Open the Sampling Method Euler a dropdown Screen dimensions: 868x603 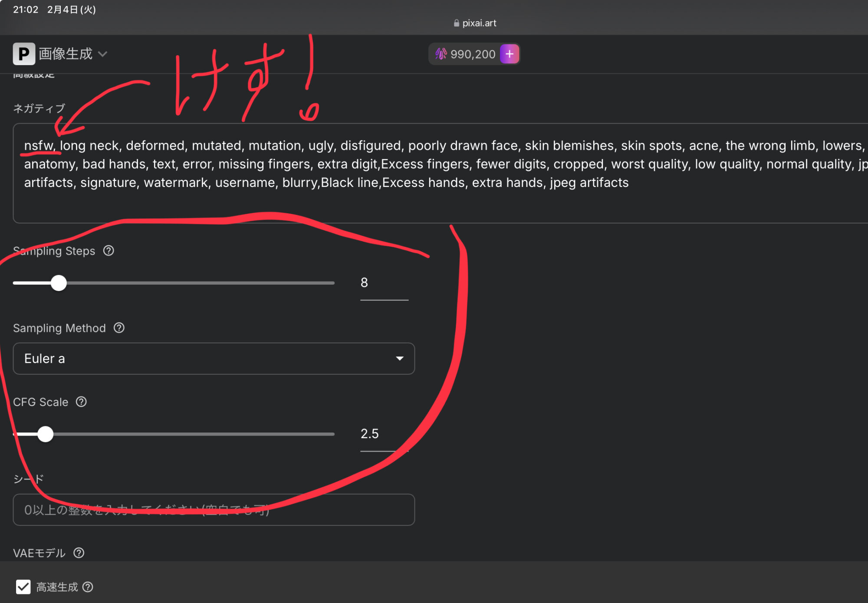tap(214, 359)
